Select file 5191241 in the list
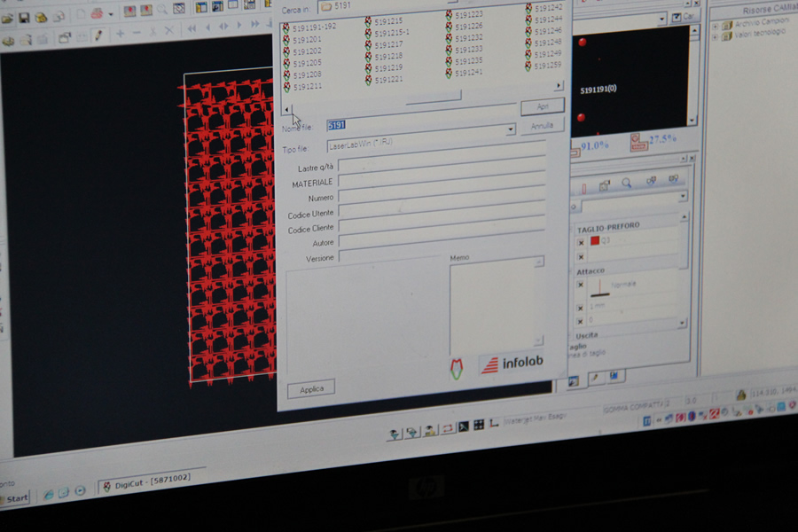Viewport: 798px width, 532px height. tap(468, 72)
